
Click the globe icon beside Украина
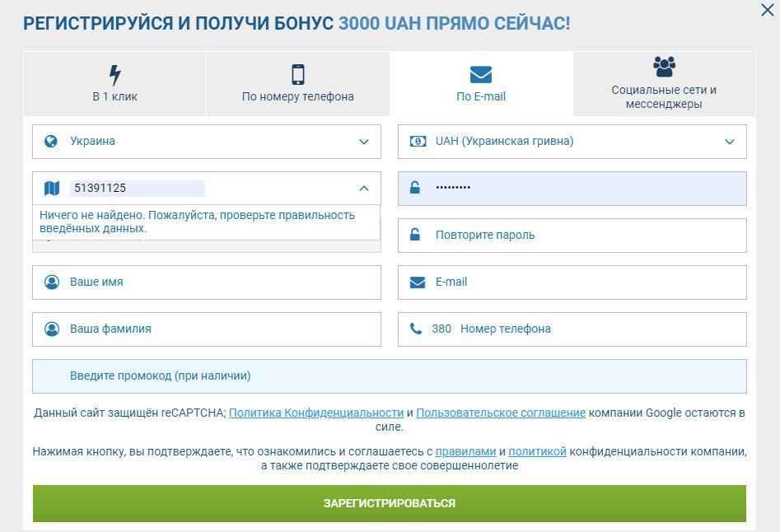(x=51, y=141)
